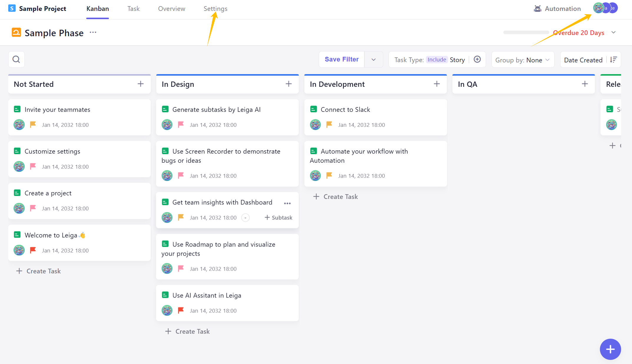Click the Automation robot icon
This screenshot has width=632, height=364.
[538, 9]
